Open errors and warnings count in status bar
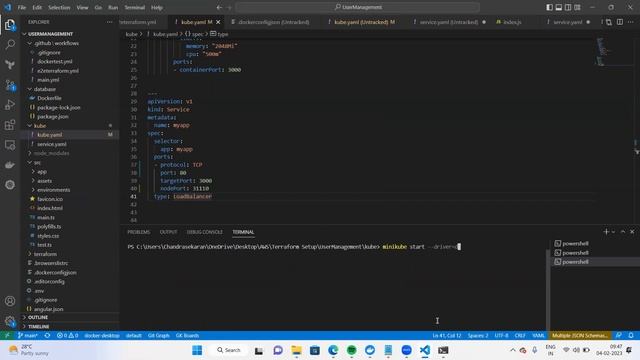 coord(67,336)
